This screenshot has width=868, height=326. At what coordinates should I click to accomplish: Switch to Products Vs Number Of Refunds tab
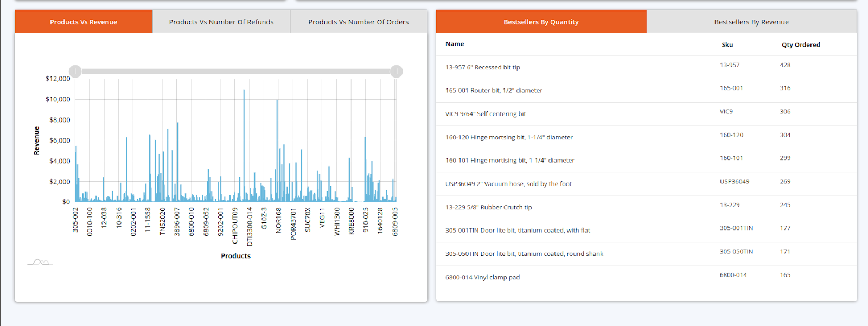tap(221, 22)
